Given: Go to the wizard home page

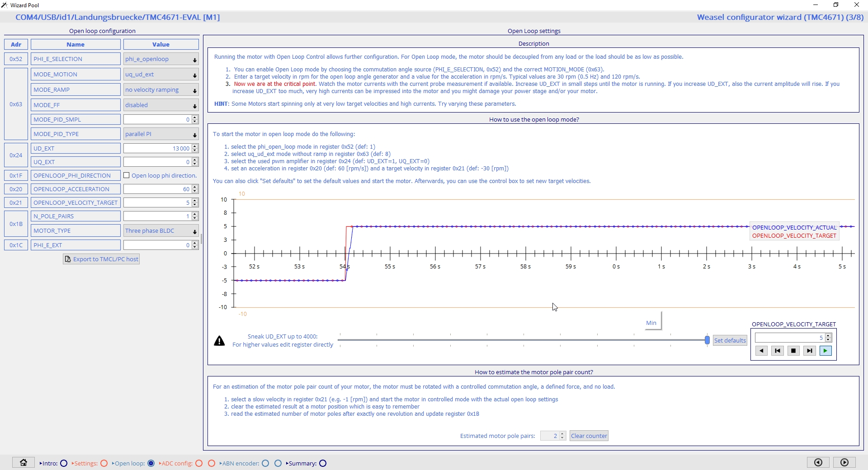Looking at the screenshot, I should point(24,462).
